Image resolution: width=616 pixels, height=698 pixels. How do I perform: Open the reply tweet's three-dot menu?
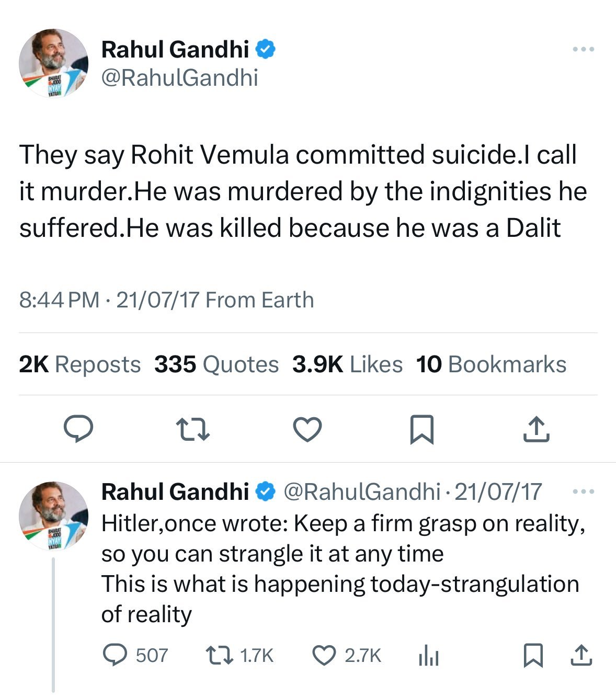click(x=583, y=491)
